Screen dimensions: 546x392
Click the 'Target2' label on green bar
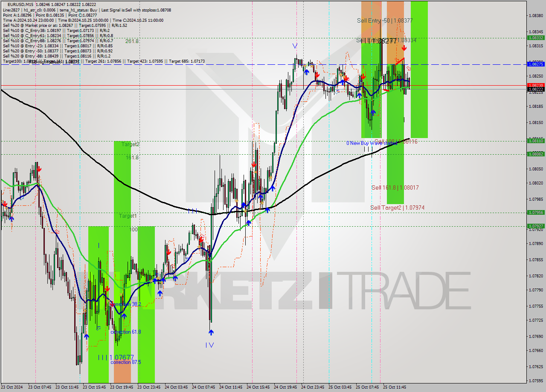(x=130, y=144)
